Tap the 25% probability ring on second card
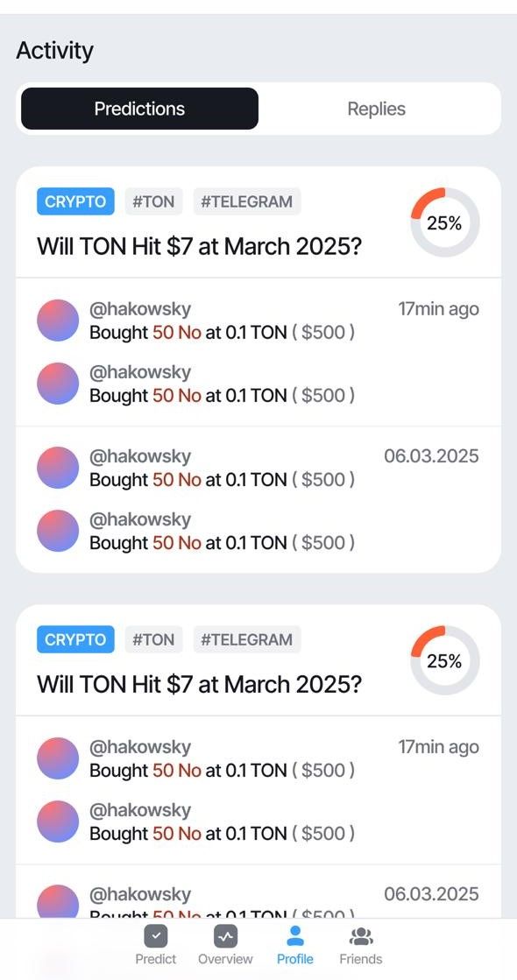 [443, 660]
